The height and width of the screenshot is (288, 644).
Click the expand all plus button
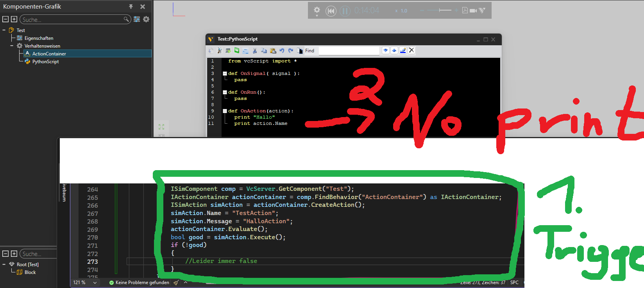pos(14,19)
